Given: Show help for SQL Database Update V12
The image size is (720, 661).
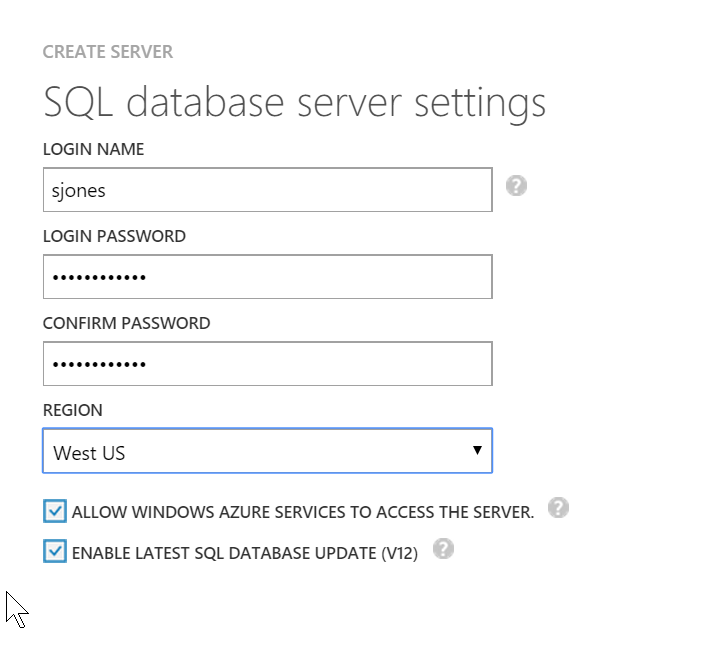Looking at the screenshot, I should [443, 549].
